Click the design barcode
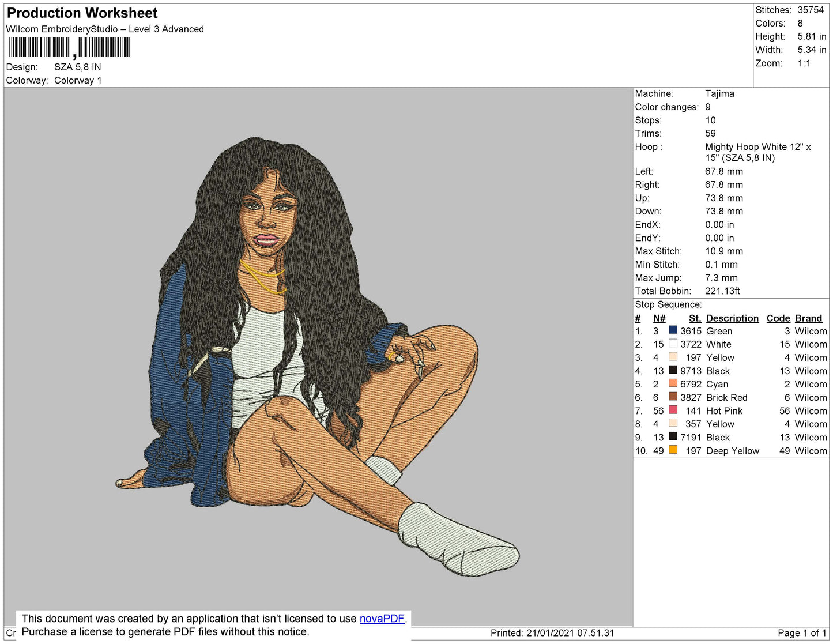The width and height of the screenshot is (833, 644). [69, 47]
